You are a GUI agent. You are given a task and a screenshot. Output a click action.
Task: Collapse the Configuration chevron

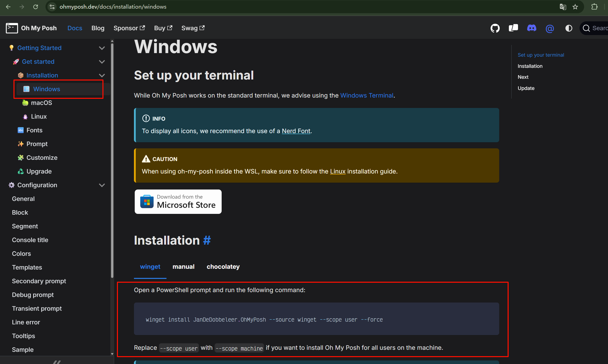102,185
